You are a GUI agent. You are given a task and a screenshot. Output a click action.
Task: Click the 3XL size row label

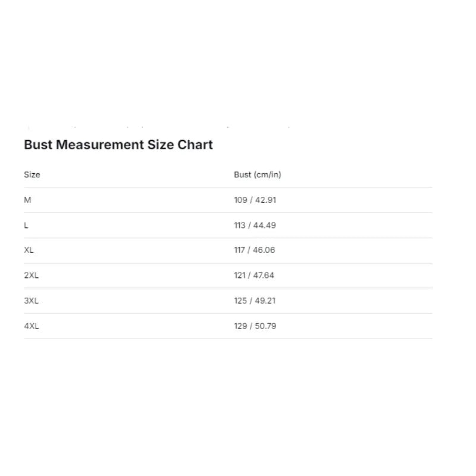click(x=32, y=301)
